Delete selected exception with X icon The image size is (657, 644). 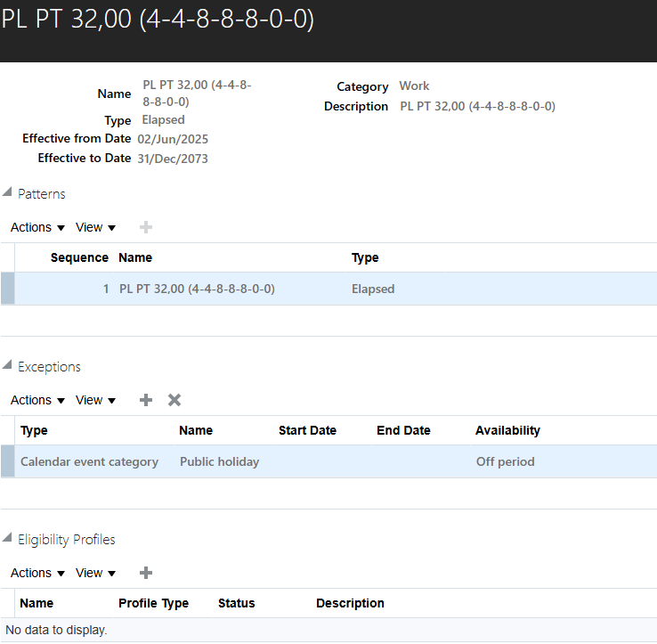point(174,400)
